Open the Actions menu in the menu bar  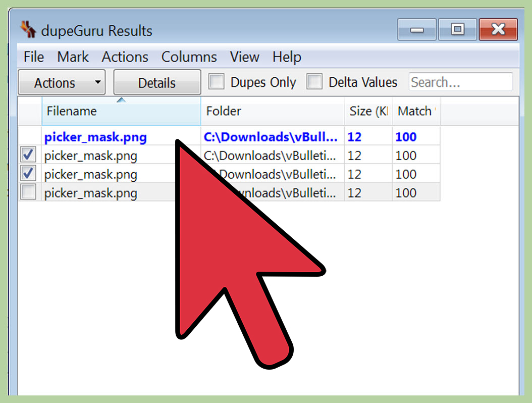(x=125, y=57)
